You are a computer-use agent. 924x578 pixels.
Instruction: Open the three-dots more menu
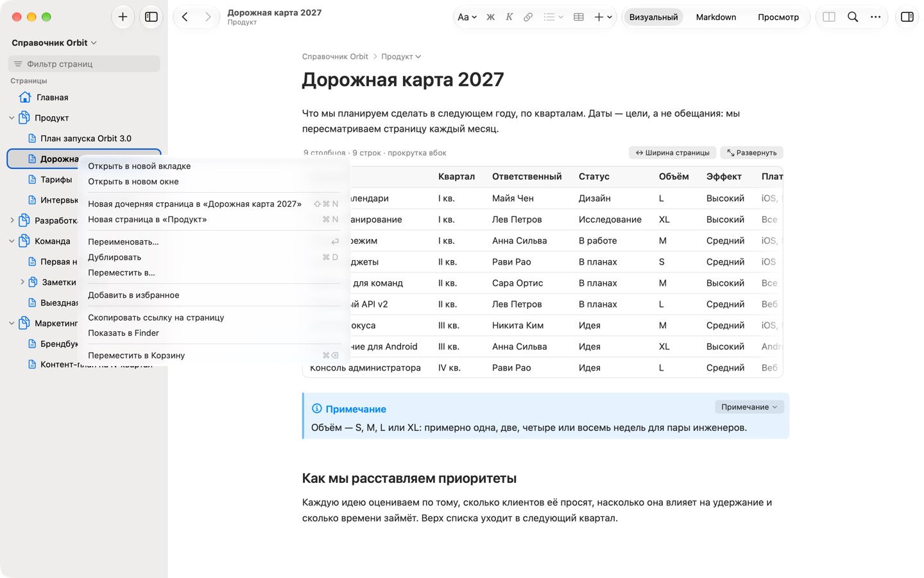875,17
